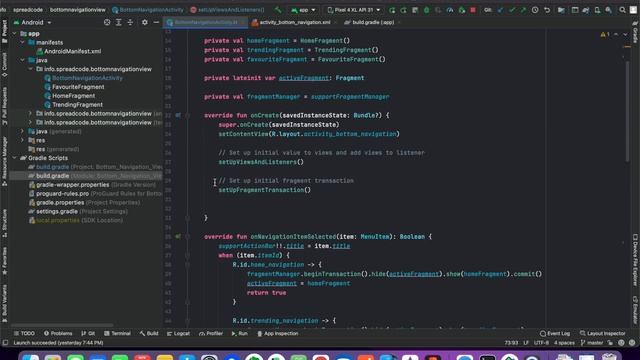The height and width of the screenshot is (360, 640).
Task: Close the activity_bottom_navigation.xml tab
Action: pyautogui.click(x=336, y=22)
